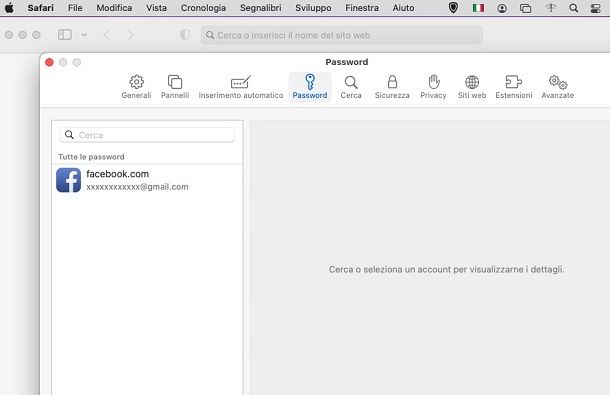Click the Safari address bar
The width and height of the screenshot is (610, 395).
click(x=342, y=35)
